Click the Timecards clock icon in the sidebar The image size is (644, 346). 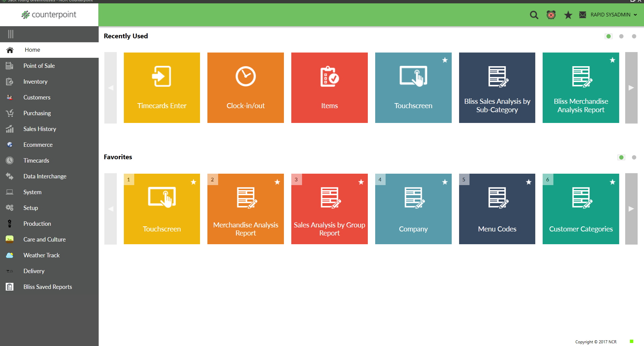coord(10,160)
